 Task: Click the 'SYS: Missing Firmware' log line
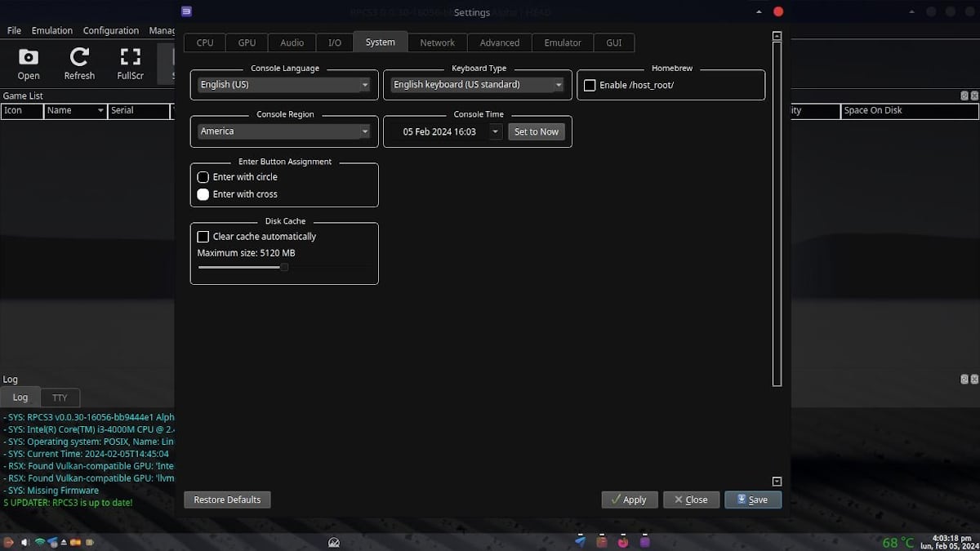point(51,491)
